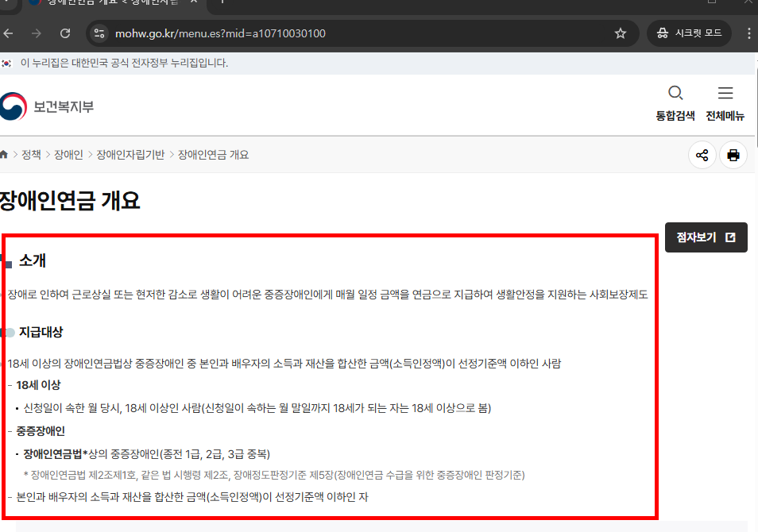Open the 점자보기 braille view button
758x532 pixels.
coord(704,237)
